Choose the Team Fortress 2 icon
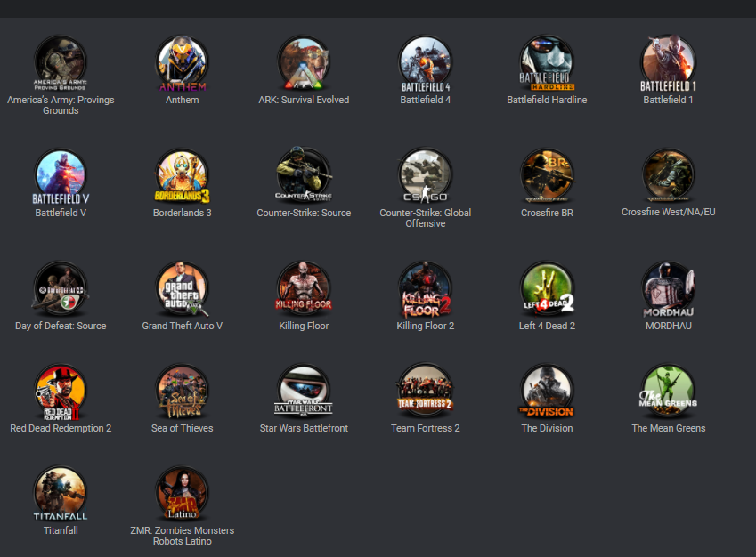Viewport: 756px width, 557px height. tap(426, 392)
